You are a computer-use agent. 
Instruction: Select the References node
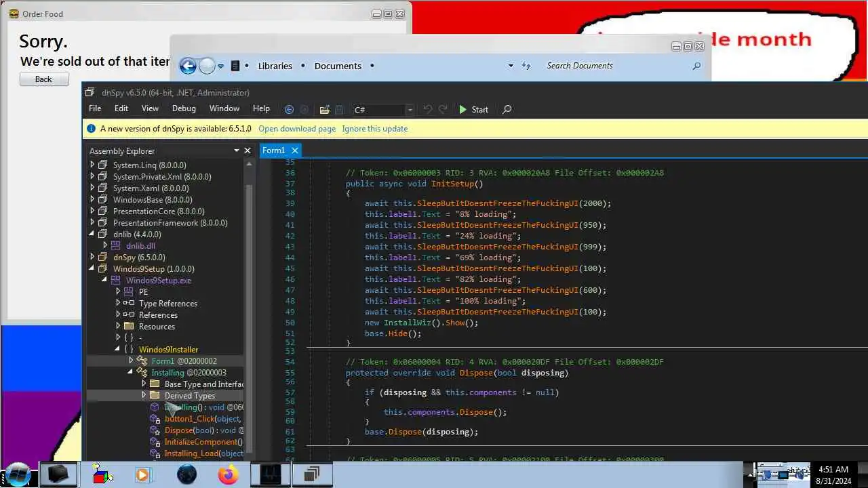click(x=158, y=314)
